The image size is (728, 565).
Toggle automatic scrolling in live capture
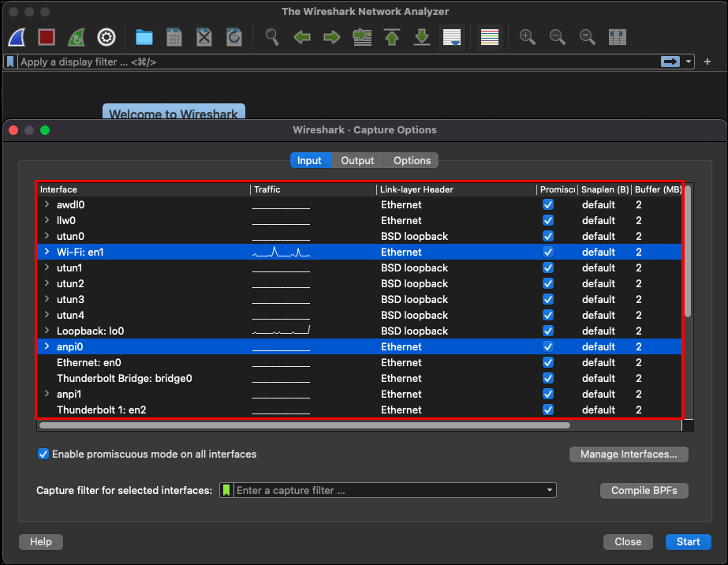tap(452, 36)
